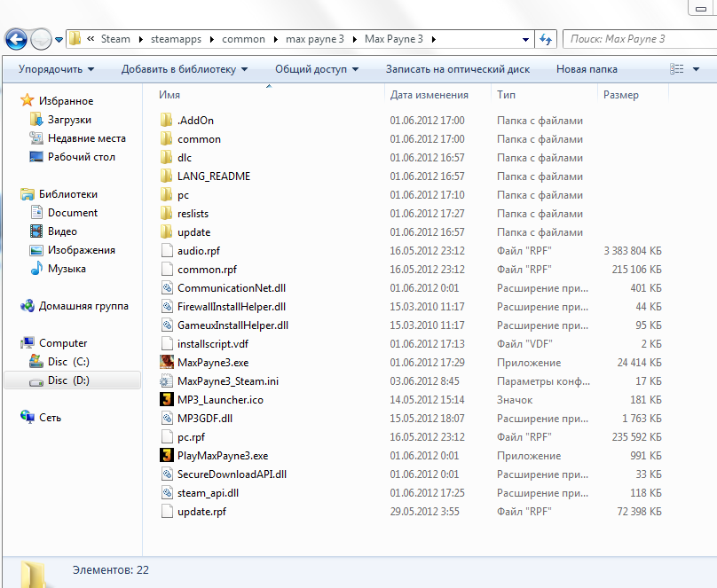This screenshot has width=717, height=588.
Task: Expand arrow after common breadcrumb
Action: coord(275,40)
